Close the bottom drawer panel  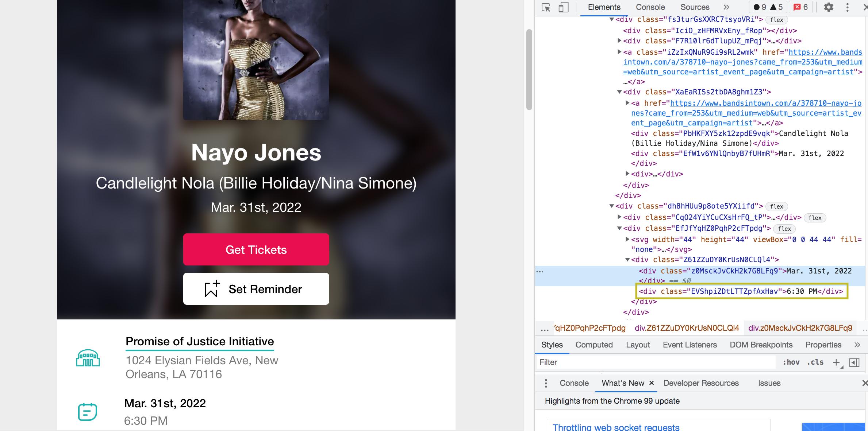864,383
